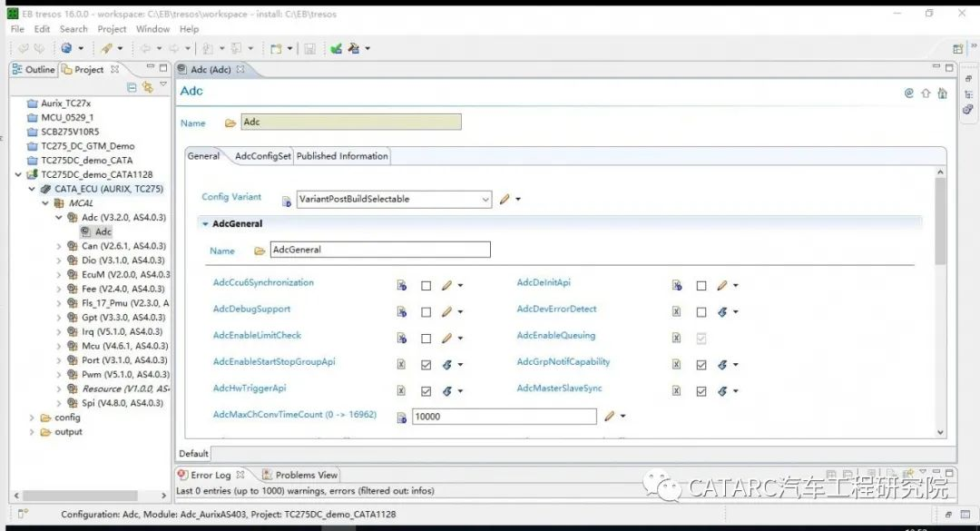Click the pencil icon next to AdcEnableLimitCheck
The image size is (980, 531).
(446, 339)
